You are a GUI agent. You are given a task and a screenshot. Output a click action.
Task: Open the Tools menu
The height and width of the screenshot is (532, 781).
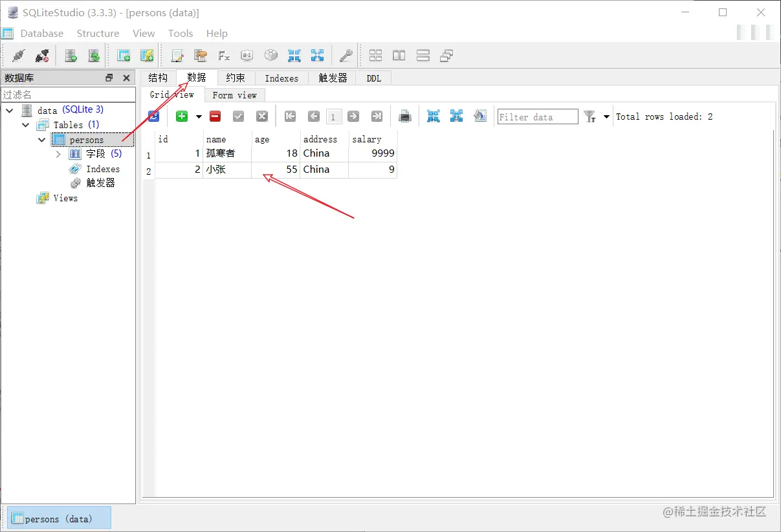tap(181, 34)
